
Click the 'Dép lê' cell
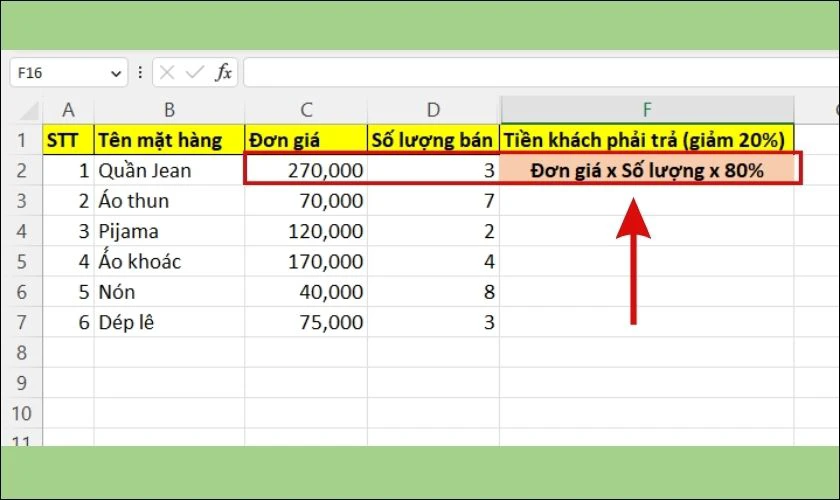point(169,322)
